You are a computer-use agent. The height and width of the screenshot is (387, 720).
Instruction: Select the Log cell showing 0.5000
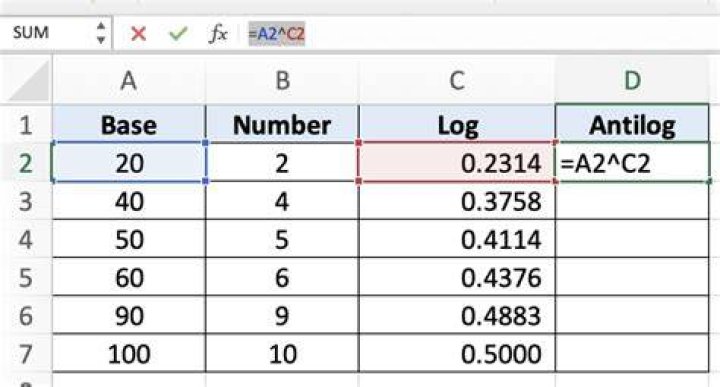point(457,353)
